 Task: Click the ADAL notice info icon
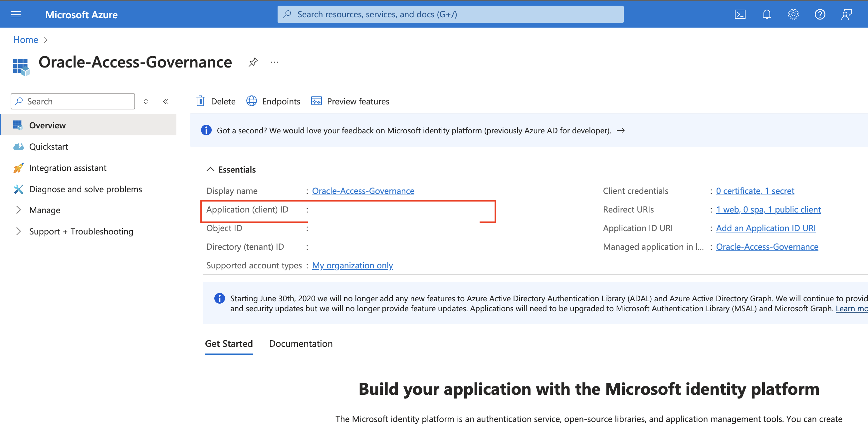[x=219, y=298]
